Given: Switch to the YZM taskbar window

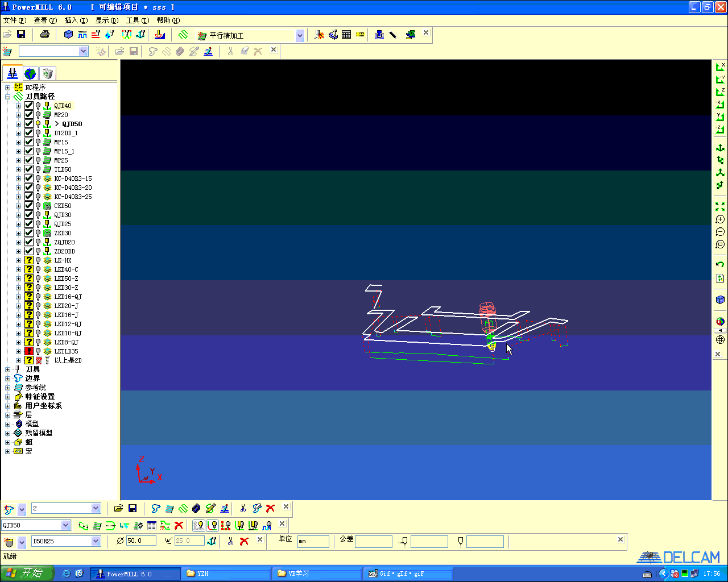Looking at the screenshot, I should (x=226, y=573).
